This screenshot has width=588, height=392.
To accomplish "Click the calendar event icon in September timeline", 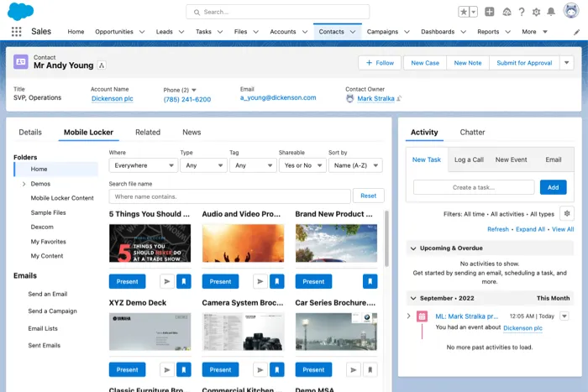I will tap(422, 316).
